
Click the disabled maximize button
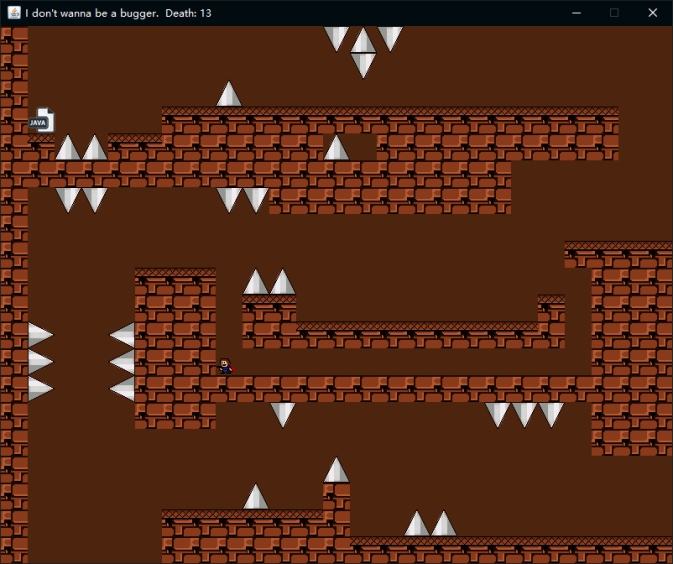[x=614, y=13]
